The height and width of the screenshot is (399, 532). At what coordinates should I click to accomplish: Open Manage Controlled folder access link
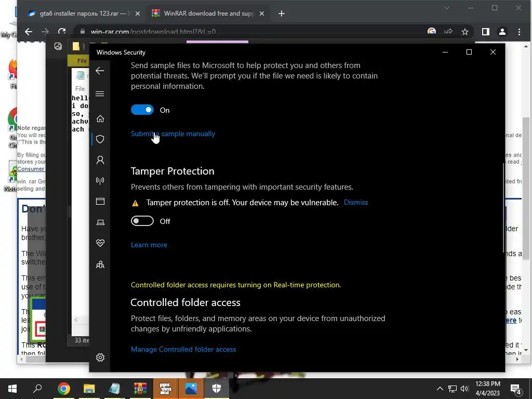tap(183, 349)
